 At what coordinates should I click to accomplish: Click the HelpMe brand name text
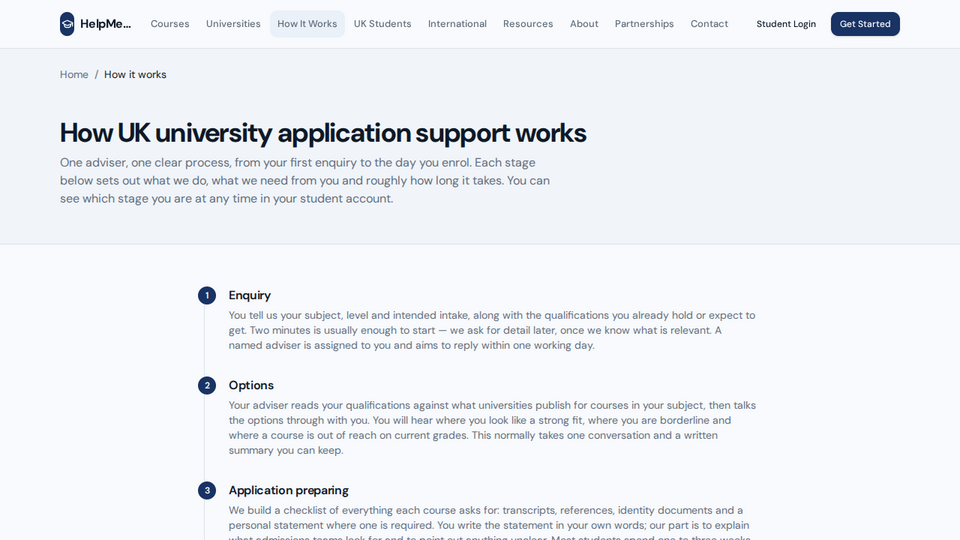(x=105, y=24)
